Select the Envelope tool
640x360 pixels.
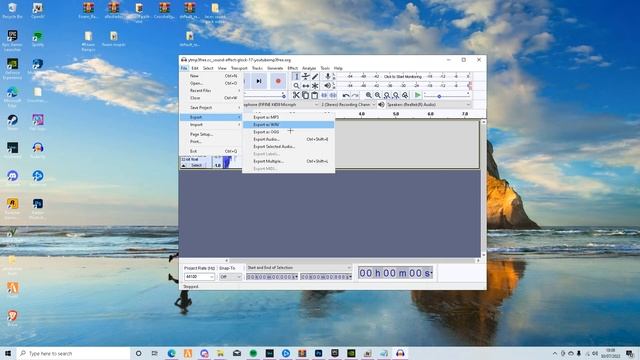tap(306, 76)
